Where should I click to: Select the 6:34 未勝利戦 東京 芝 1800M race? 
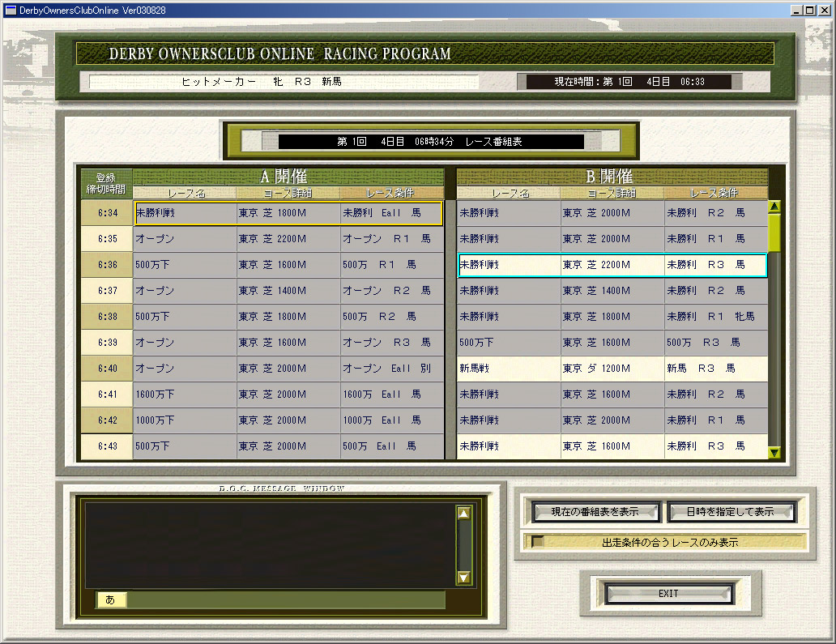tap(288, 213)
